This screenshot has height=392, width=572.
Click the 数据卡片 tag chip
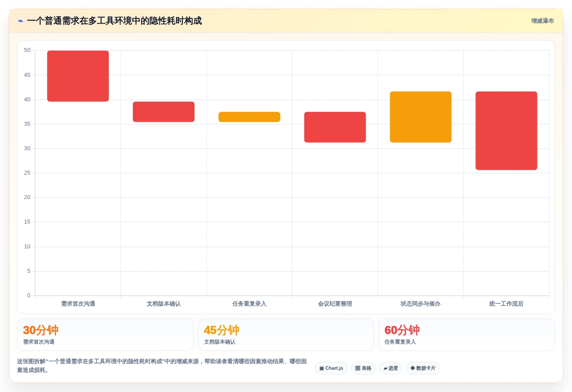click(423, 368)
